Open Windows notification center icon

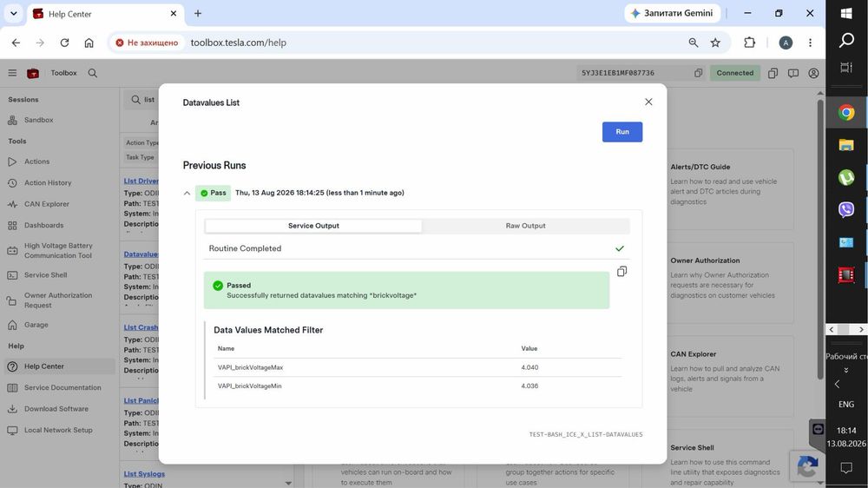(x=845, y=468)
